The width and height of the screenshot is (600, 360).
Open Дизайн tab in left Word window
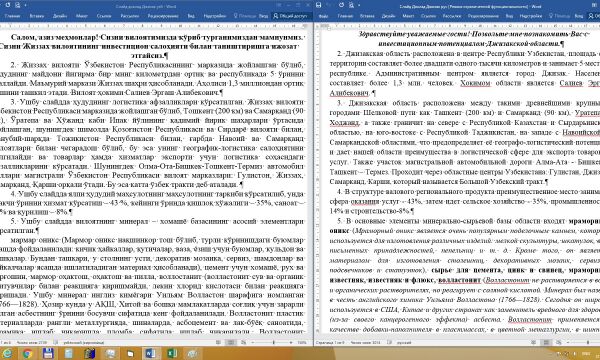coord(60,16)
